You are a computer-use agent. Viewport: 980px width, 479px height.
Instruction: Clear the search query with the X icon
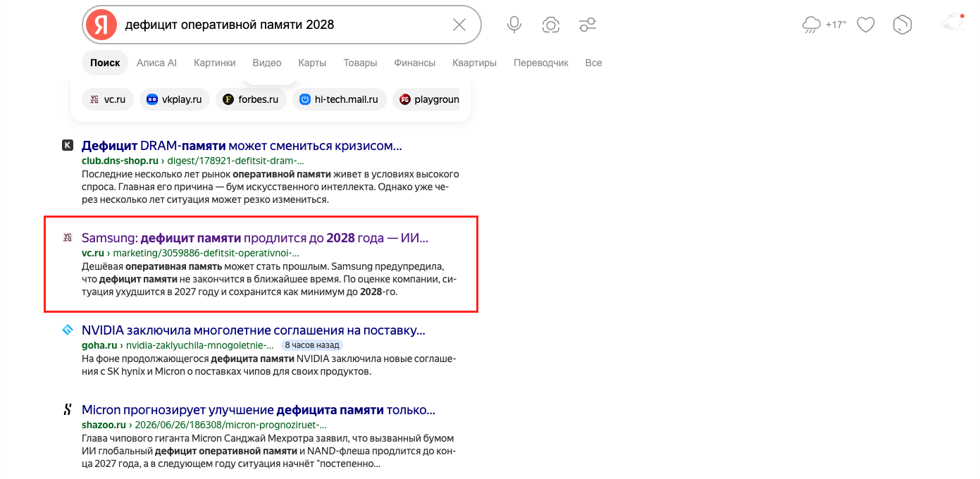[459, 25]
